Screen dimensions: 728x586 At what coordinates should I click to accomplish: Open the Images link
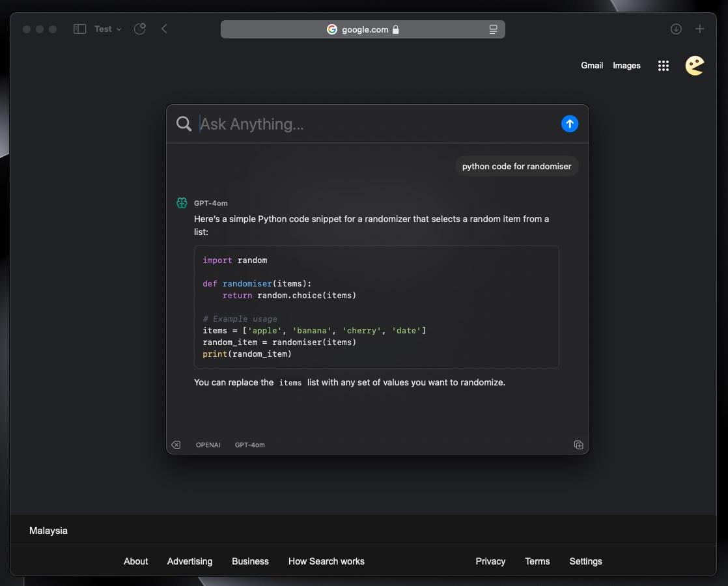tap(626, 66)
